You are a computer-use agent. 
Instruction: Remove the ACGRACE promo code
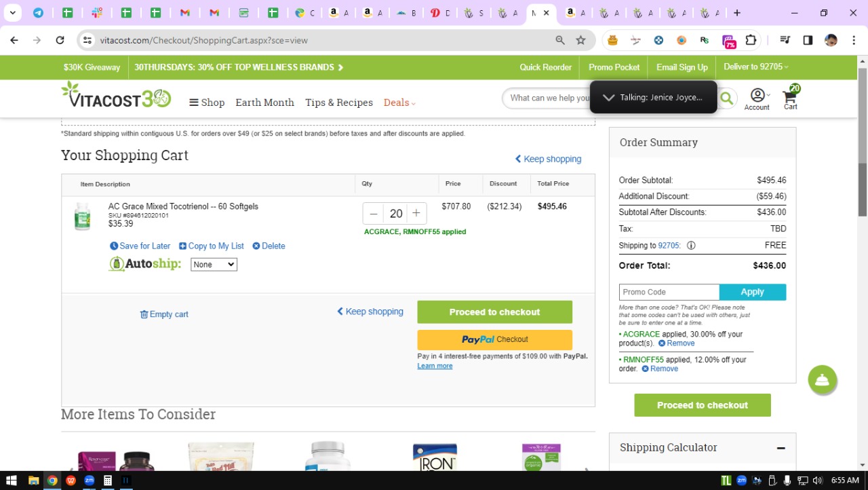[x=677, y=343]
